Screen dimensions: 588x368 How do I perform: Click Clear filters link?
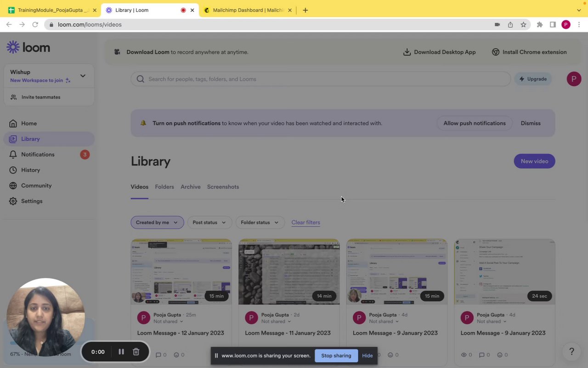[305, 222]
